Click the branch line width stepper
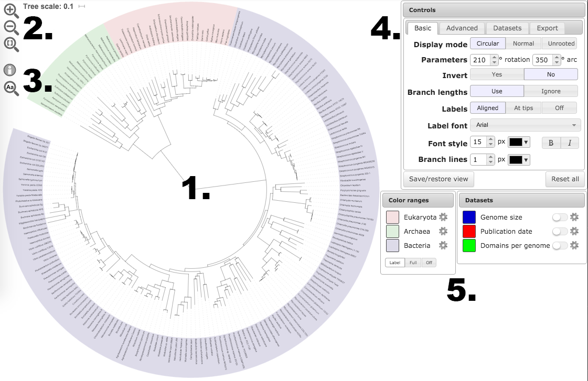 coord(490,160)
